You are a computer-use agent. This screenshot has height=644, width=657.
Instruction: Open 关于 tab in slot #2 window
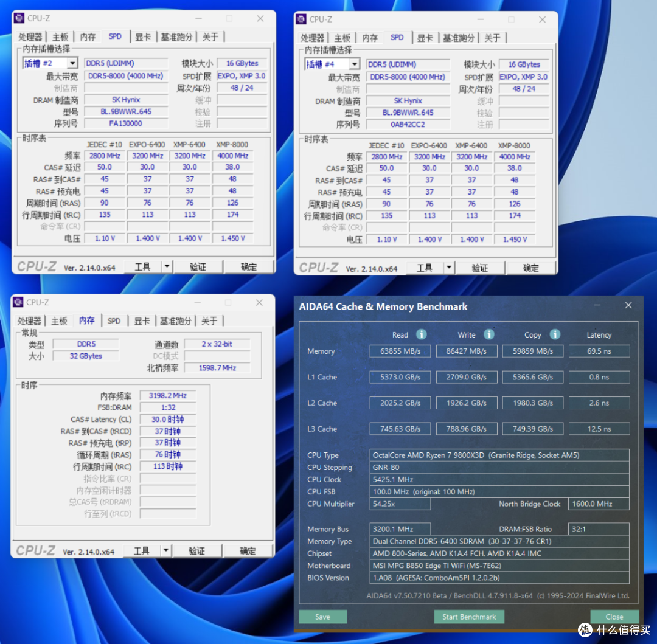[210, 37]
